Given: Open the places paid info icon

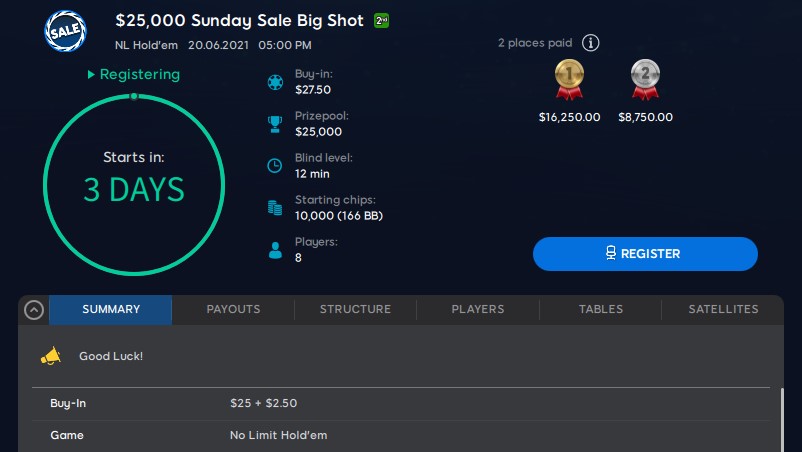Looking at the screenshot, I should point(591,43).
